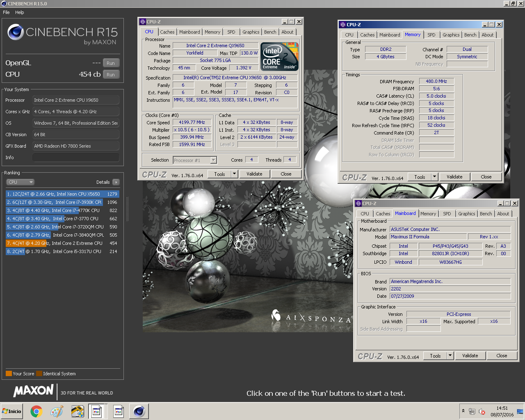
Task: Open the Help menu
Action: point(20,12)
